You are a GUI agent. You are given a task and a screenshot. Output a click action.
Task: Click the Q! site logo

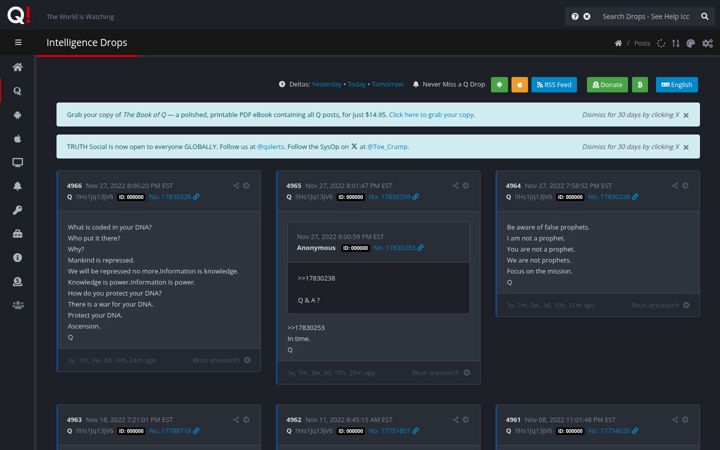click(x=19, y=15)
